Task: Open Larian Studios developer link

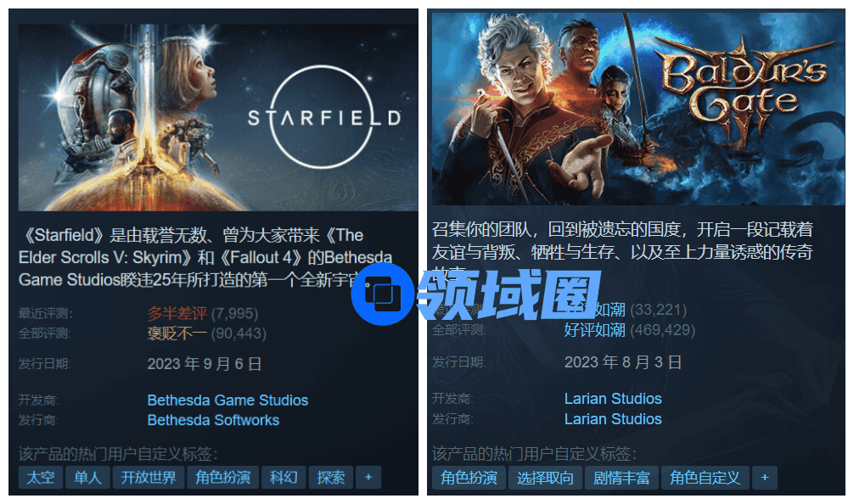Action: [613, 399]
